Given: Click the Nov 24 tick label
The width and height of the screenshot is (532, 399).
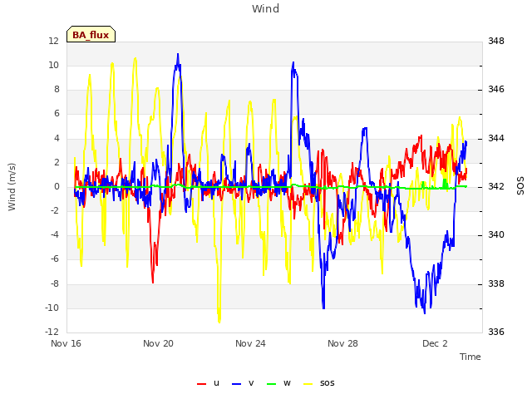Looking at the screenshot, I should (x=250, y=343).
